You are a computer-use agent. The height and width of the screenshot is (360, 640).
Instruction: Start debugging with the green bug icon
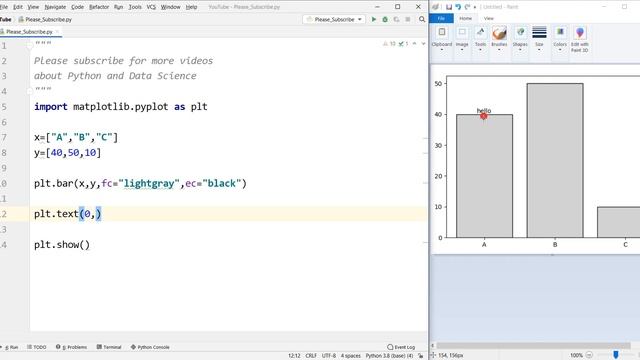tap(385, 19)
